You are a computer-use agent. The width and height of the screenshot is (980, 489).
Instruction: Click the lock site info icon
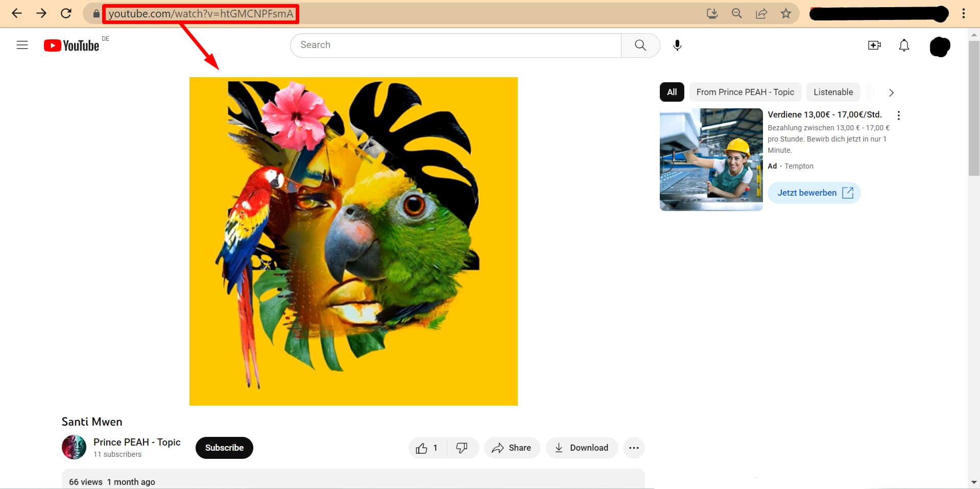point(96,14)
